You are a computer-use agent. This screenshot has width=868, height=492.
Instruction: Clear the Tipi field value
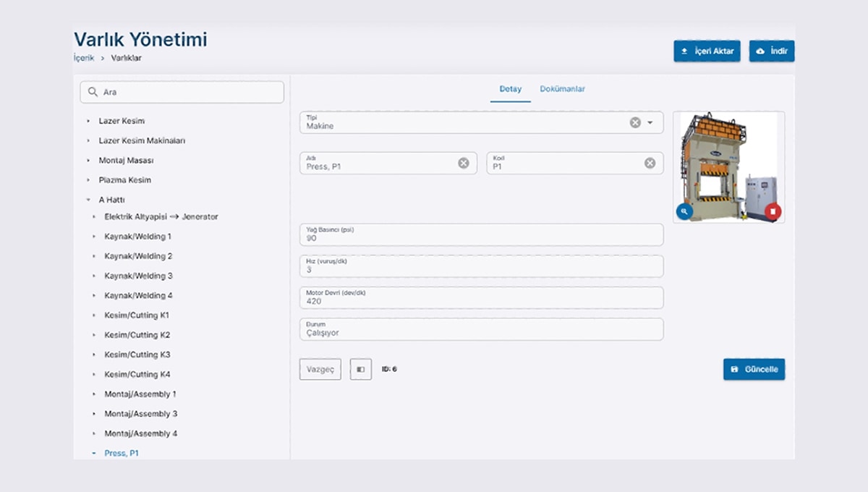[x=635, y=122]
